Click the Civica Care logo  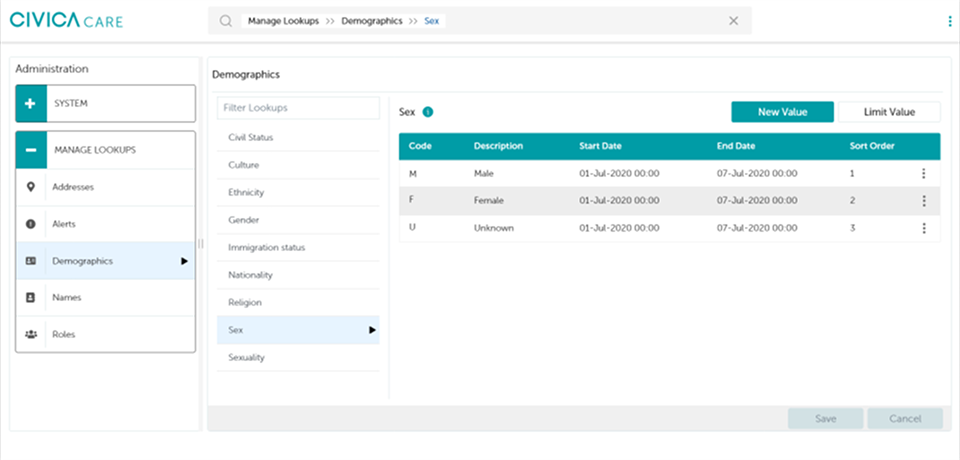pos(66,21)
